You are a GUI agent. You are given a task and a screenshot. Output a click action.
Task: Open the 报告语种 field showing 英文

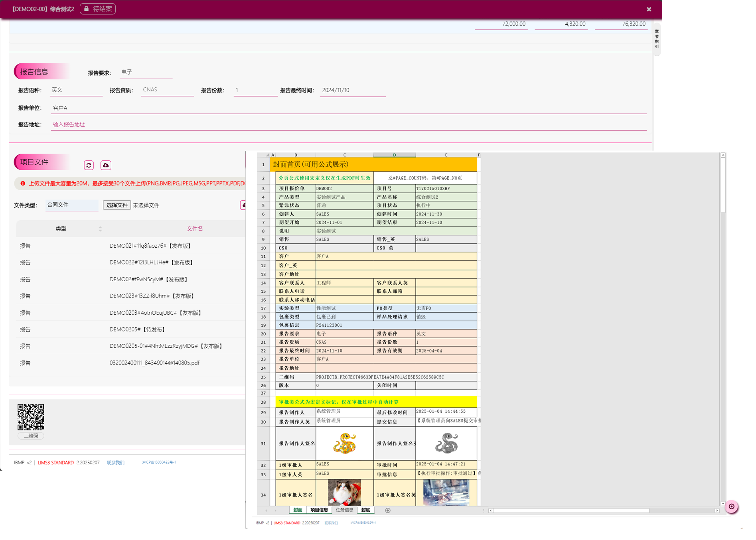tap(76, 90)
